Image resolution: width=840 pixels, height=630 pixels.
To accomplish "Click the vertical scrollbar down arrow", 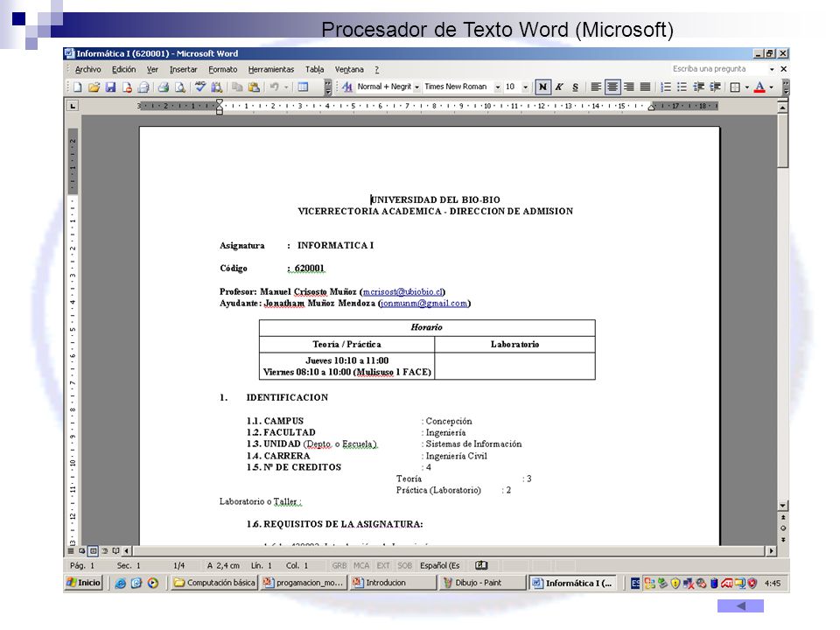I will click(782, 506).
